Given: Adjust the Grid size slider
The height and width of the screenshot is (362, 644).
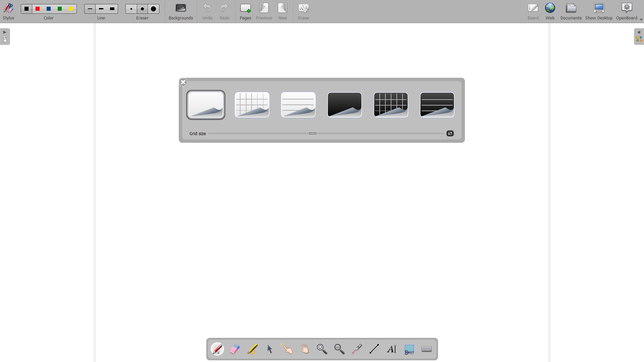Looking at the screenshot, I should point(313,133).
